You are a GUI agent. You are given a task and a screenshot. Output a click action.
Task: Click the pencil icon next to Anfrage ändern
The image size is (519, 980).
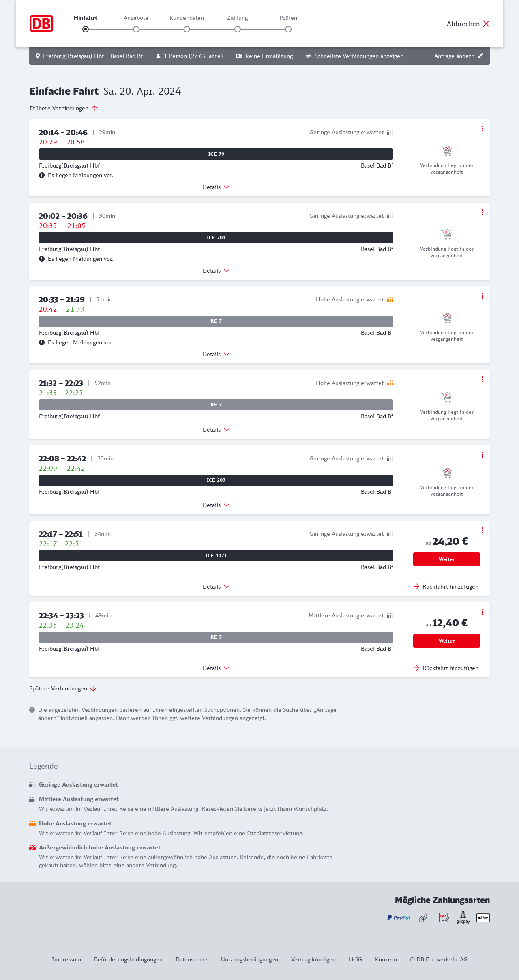click(480, 56)
